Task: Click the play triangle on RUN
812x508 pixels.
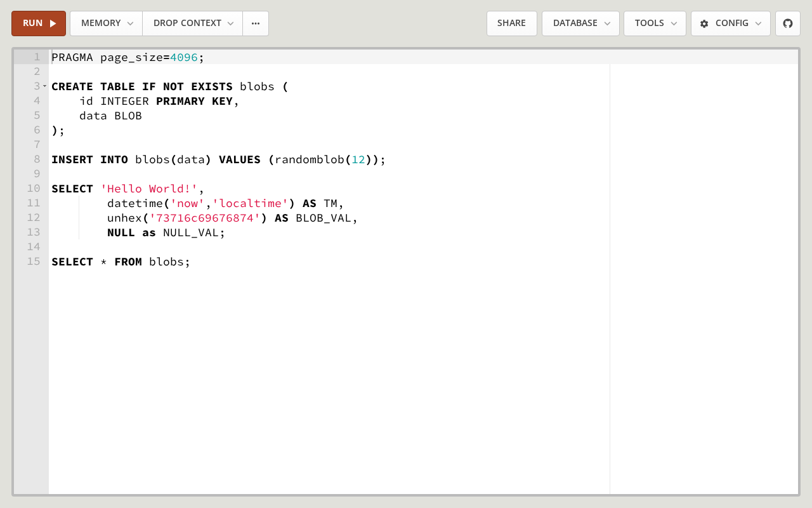Action: [x=53, y=23]
